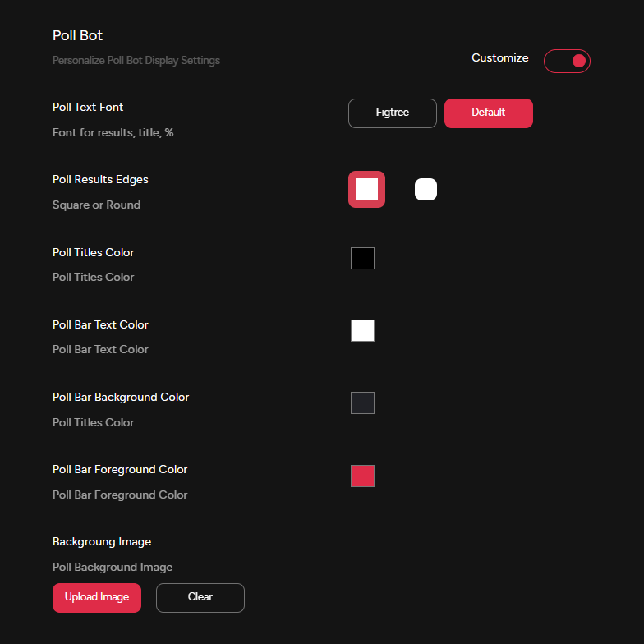Choose the Default font button
This screenshot has width=644, height=644.
(x=488, y=113)
